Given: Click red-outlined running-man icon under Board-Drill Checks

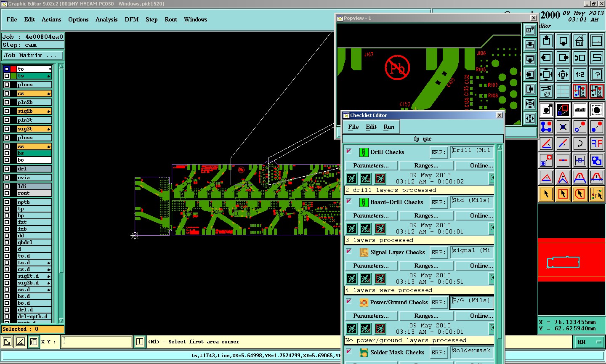Looking at the screenshot, I should pyautogui.click(x=380, y=228).
